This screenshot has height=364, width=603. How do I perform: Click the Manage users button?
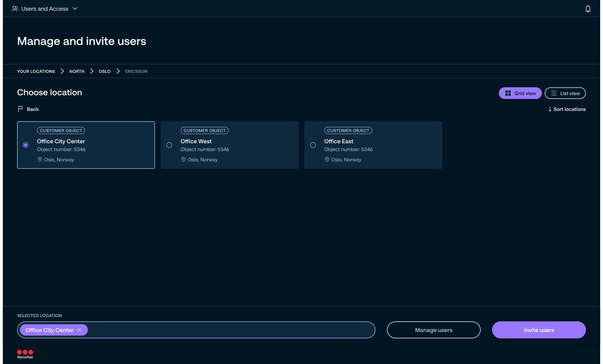point(433,330)
